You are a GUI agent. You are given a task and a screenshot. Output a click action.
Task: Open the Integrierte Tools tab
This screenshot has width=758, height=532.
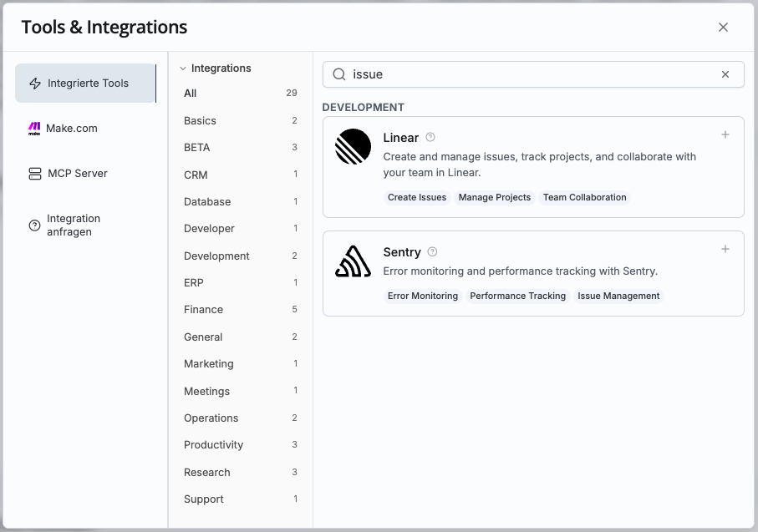pyautogui.click(x=85, y=84)
